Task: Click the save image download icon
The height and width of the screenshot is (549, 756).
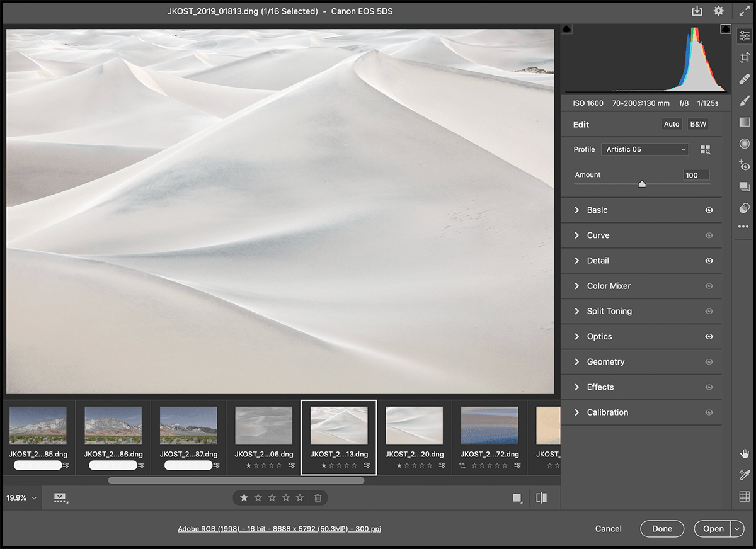Action: coord(697,11)
